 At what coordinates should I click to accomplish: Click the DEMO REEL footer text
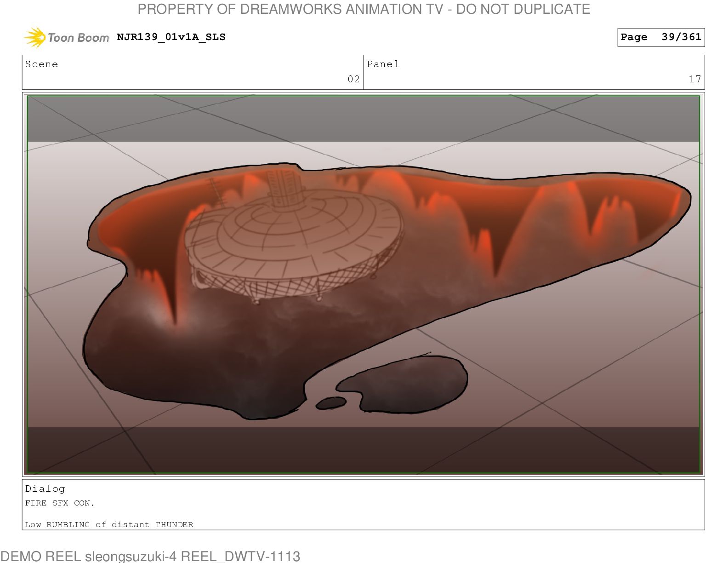[x=150, y=556]
